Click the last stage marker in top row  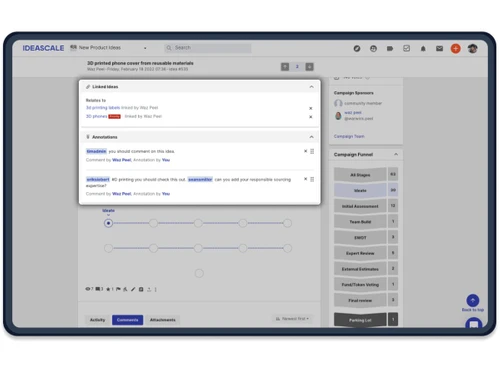coord(287,223)
